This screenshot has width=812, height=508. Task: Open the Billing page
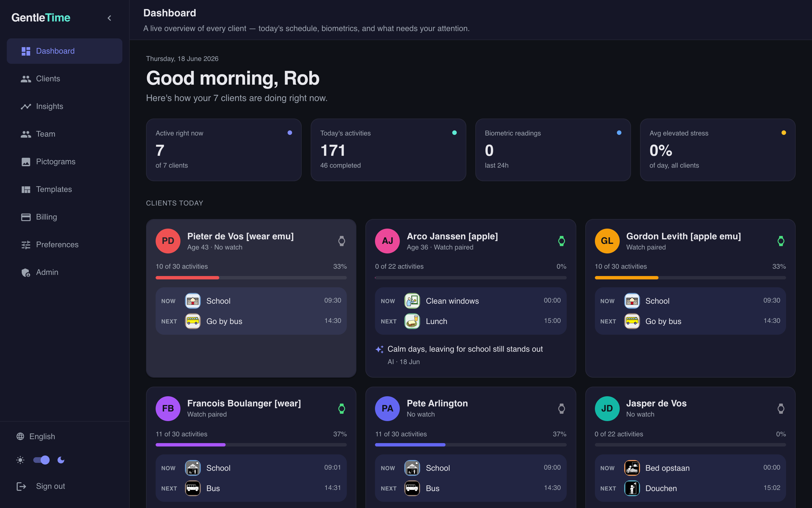click(64, 217)
